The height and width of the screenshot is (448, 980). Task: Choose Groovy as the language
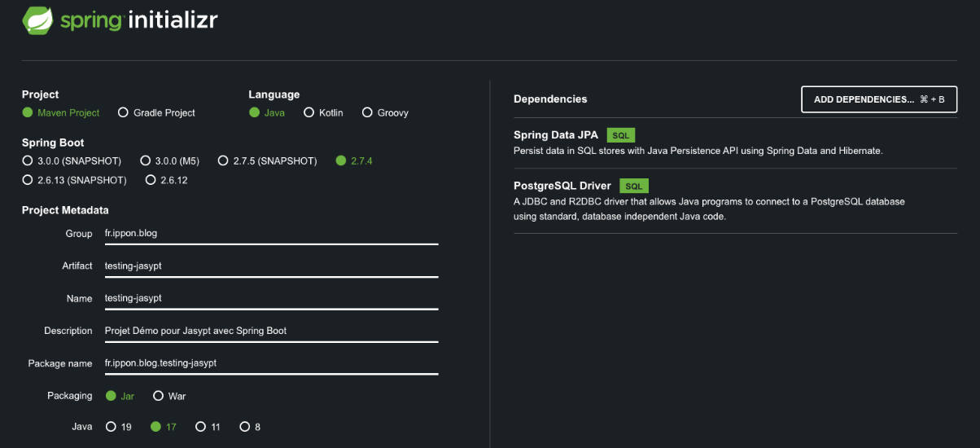tap(368, 113)
